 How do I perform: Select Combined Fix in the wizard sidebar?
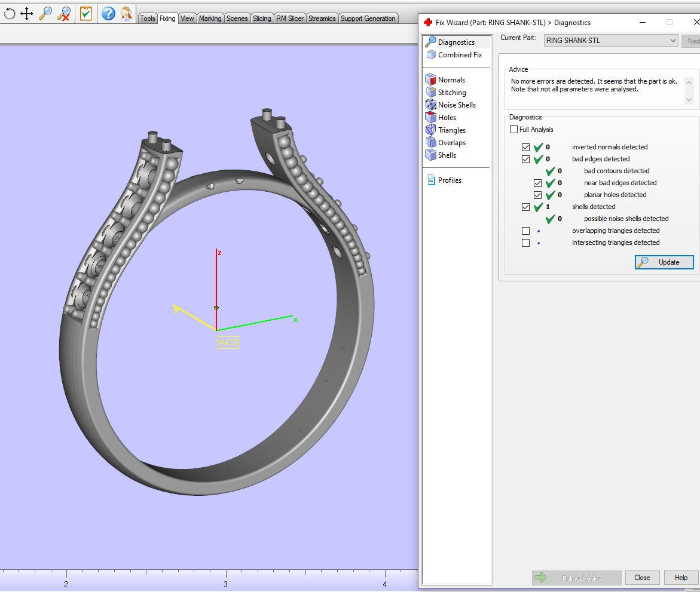[459, 55]
